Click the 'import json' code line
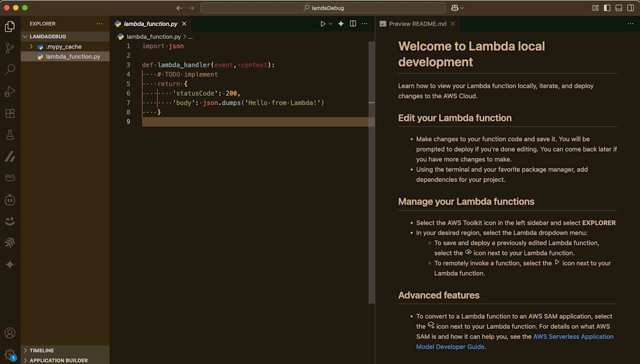Viewport: 640px width, 364px height. pyautogui.click(x=163, y=46)
